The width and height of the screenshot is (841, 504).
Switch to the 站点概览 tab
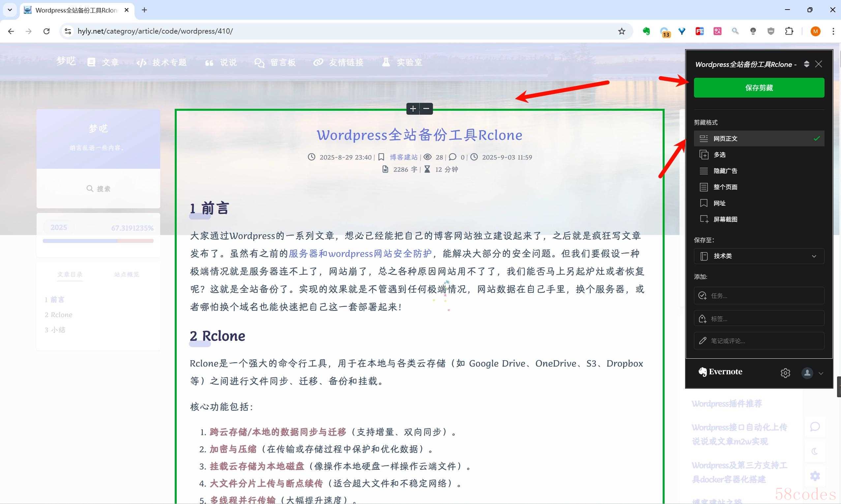coord(126,275)
